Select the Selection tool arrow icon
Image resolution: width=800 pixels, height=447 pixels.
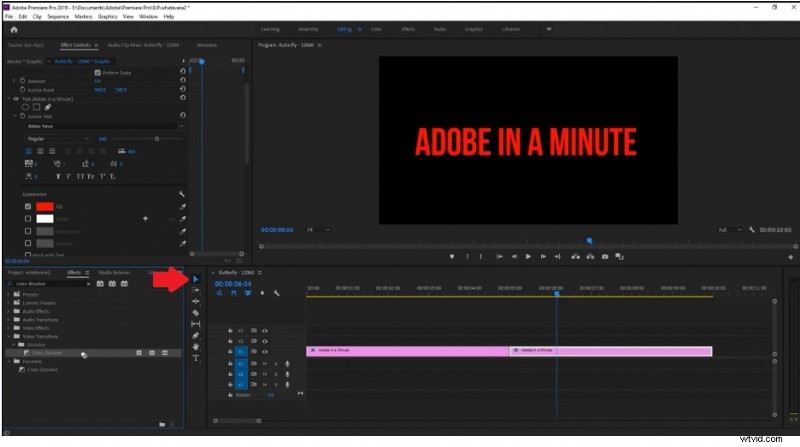point(195,279)
